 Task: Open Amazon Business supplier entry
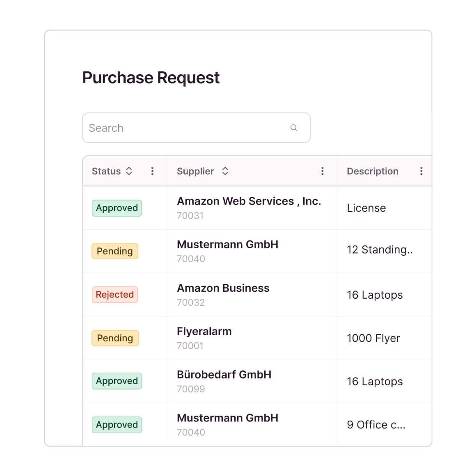[223, 288]
